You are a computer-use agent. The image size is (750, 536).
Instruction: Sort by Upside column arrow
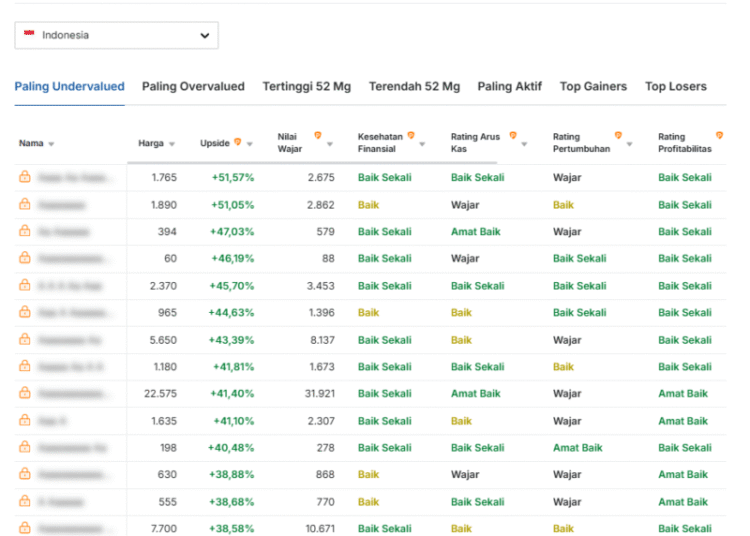pos(250,144)
